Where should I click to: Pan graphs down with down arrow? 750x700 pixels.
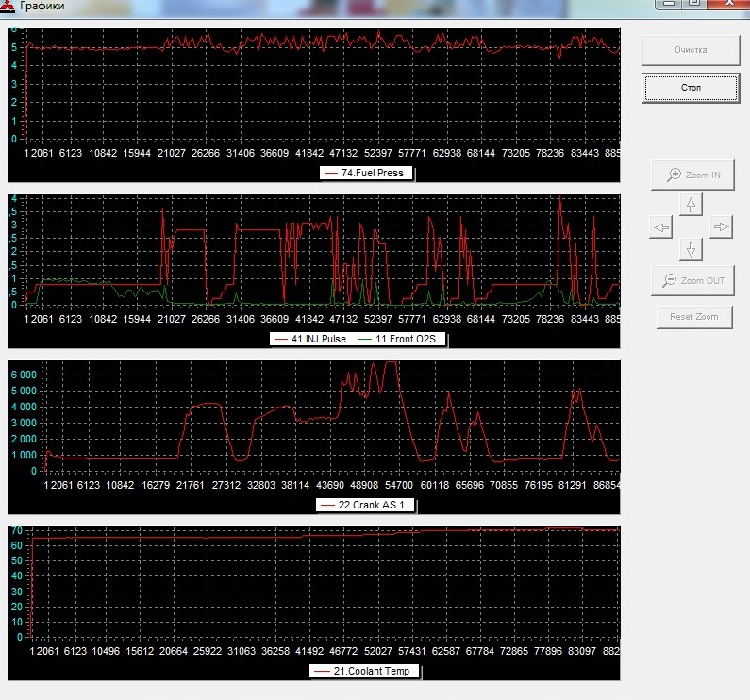[x=691, y=249]
